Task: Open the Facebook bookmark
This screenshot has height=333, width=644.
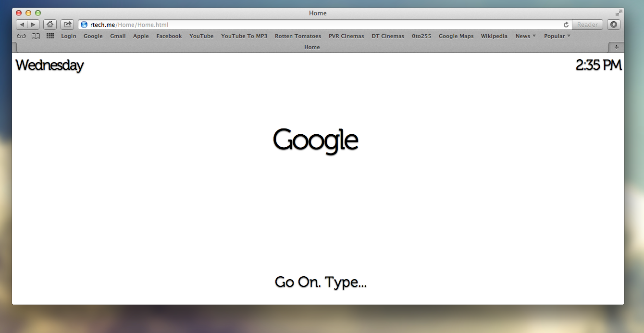Action: pyautogui.click(x=169, y=36)
